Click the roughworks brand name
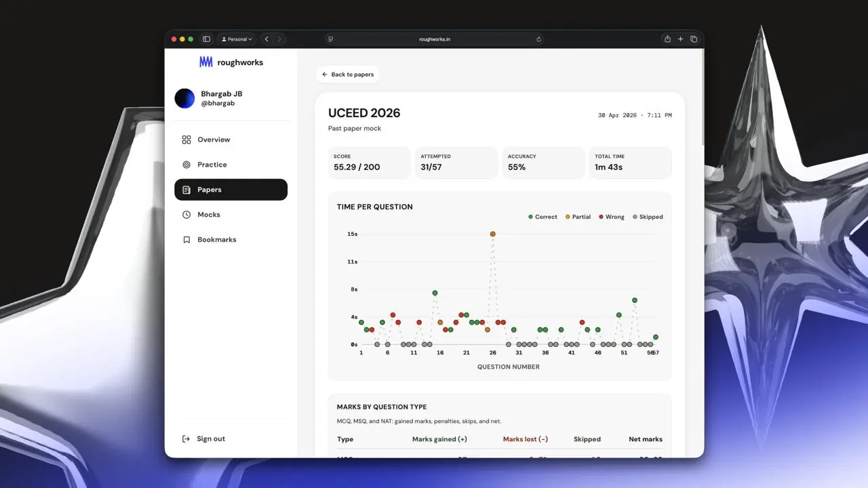 [x=240, y=62]
